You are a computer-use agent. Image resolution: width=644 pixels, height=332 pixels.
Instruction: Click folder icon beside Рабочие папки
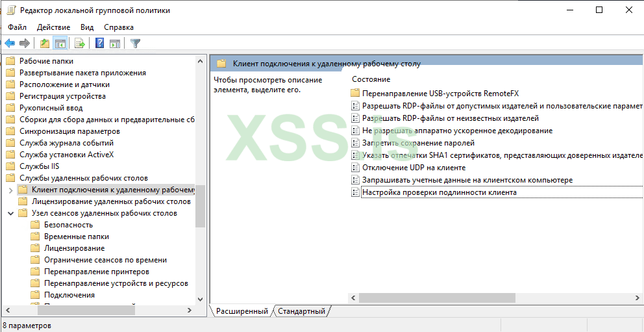coord(10,61)
